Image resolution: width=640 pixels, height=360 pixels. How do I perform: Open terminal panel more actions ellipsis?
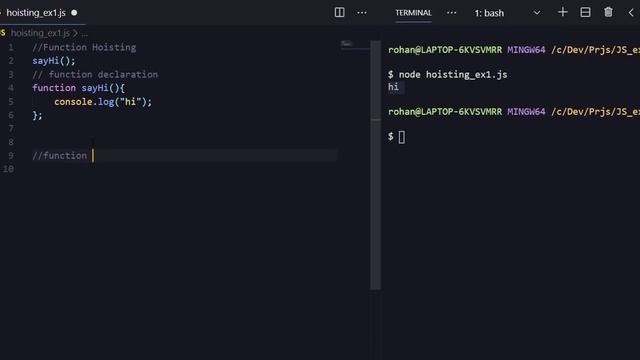pyautogui.click(x=451, y=13)
